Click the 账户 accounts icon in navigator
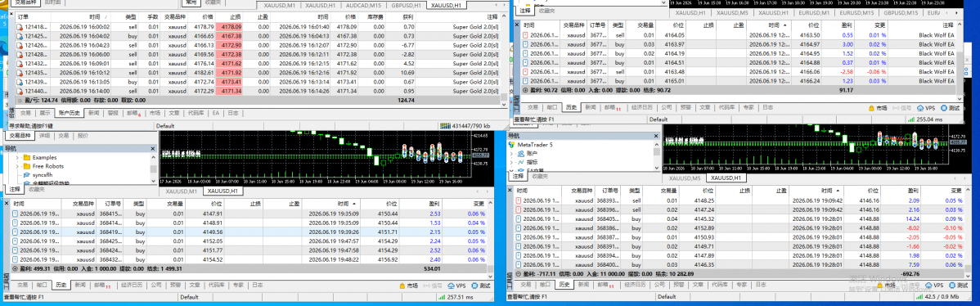Image resolution: width=980 pixels, height=306 pixels. [x=520, y=153]
